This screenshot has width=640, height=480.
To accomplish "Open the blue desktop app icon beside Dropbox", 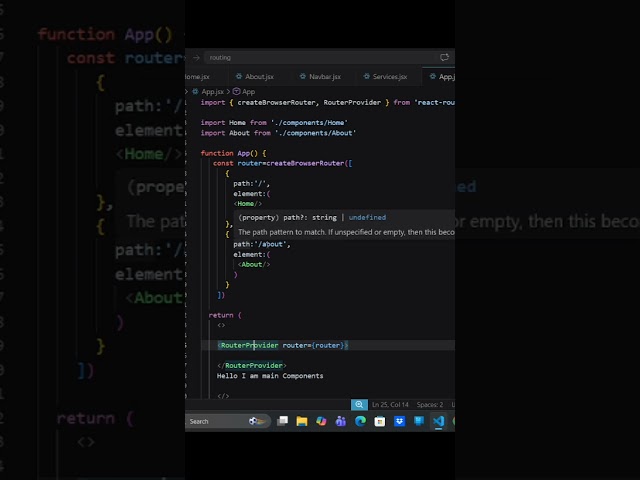I will (419, 421).
